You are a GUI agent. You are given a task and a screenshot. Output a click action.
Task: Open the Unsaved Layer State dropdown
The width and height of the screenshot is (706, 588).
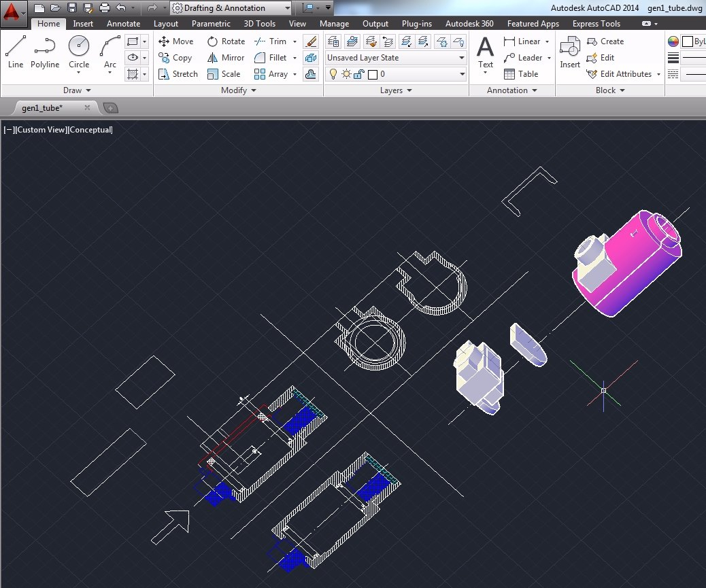396,58
